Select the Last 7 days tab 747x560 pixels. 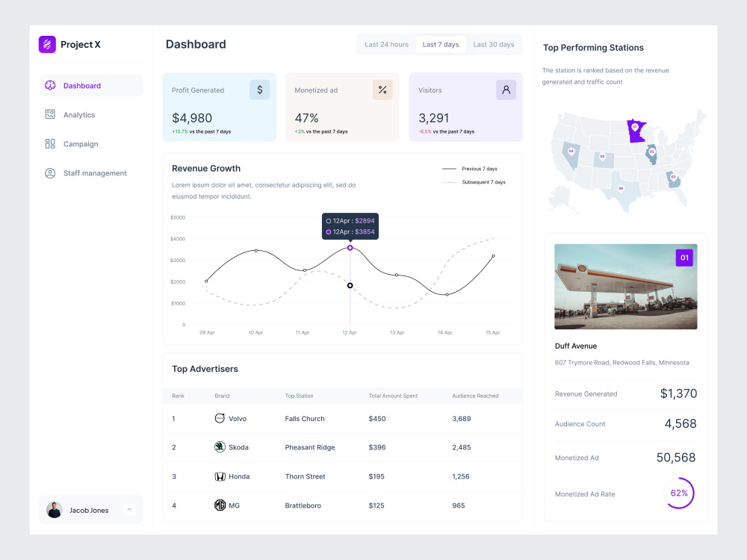441,44
